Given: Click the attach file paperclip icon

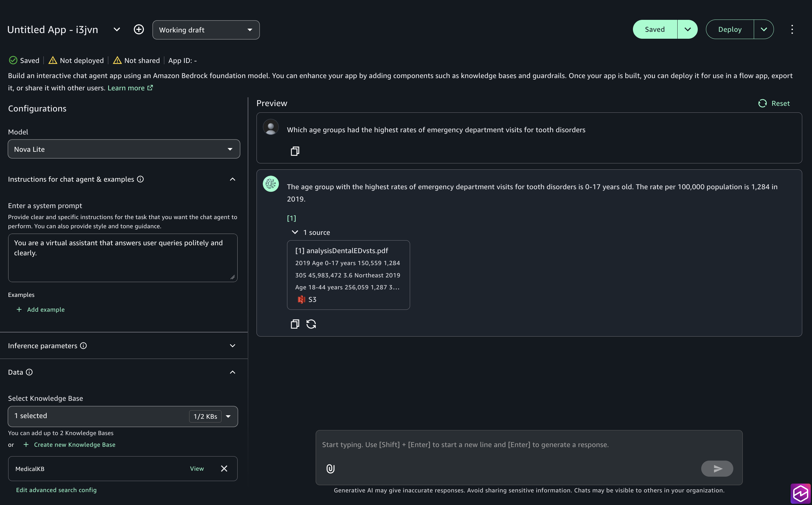Looking at the screenshot, I should tap(330, 468).
